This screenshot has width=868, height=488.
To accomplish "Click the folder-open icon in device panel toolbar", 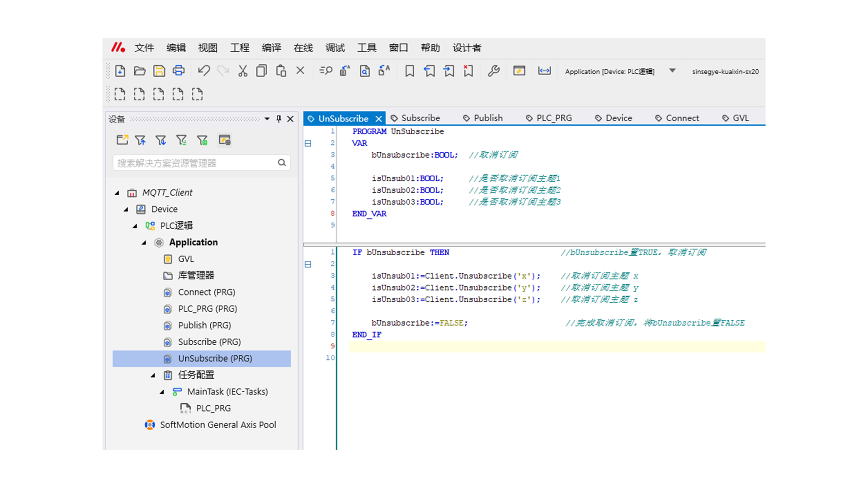I will (x=122, y=140).
